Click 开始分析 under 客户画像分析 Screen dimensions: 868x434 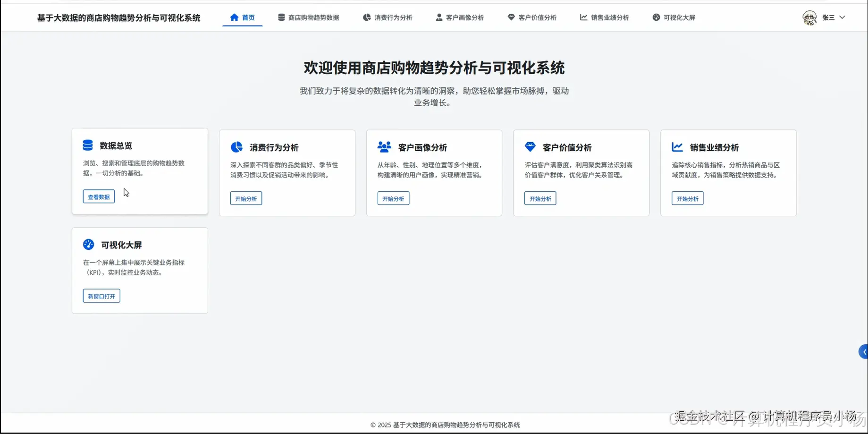(393, 198)
